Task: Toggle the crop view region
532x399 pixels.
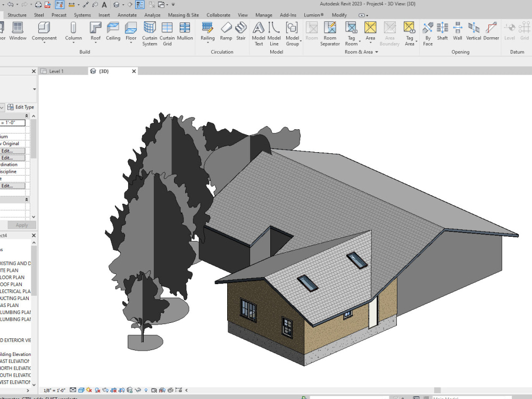Action: coord(113,390)
